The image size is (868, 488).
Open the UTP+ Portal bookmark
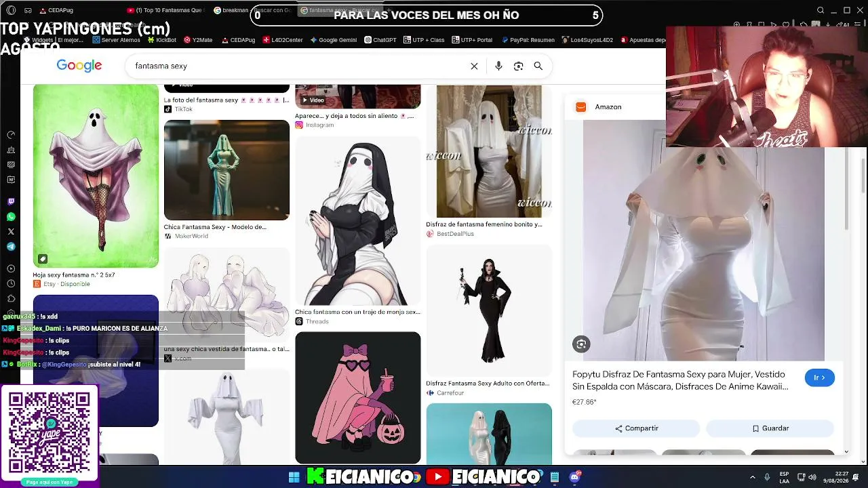(x=471, y=40)
